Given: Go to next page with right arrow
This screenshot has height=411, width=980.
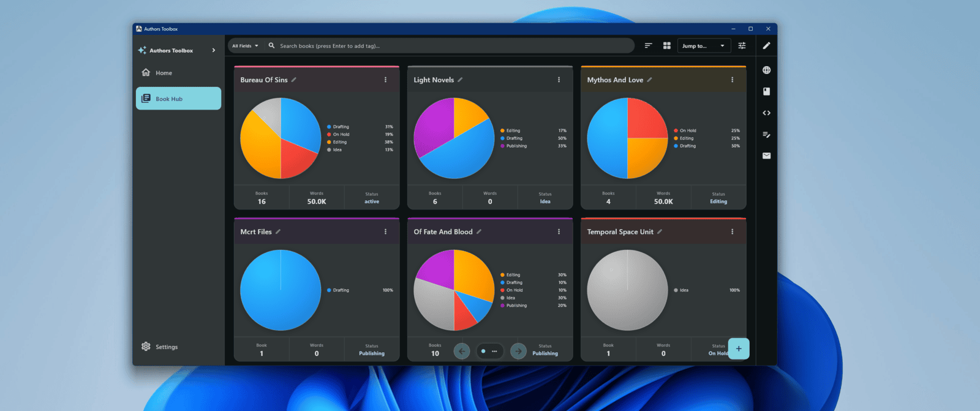Looking at the screenshot, I should (518, 351).
